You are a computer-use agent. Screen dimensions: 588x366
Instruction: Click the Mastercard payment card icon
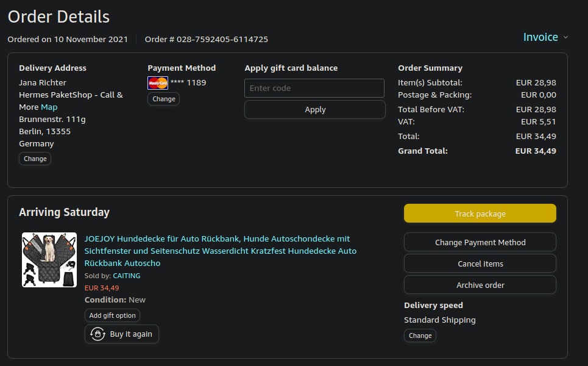click(158, 83)
